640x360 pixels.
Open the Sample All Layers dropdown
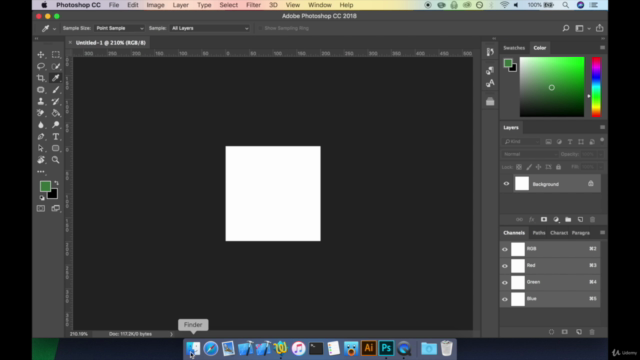click(x=210, y=28)
